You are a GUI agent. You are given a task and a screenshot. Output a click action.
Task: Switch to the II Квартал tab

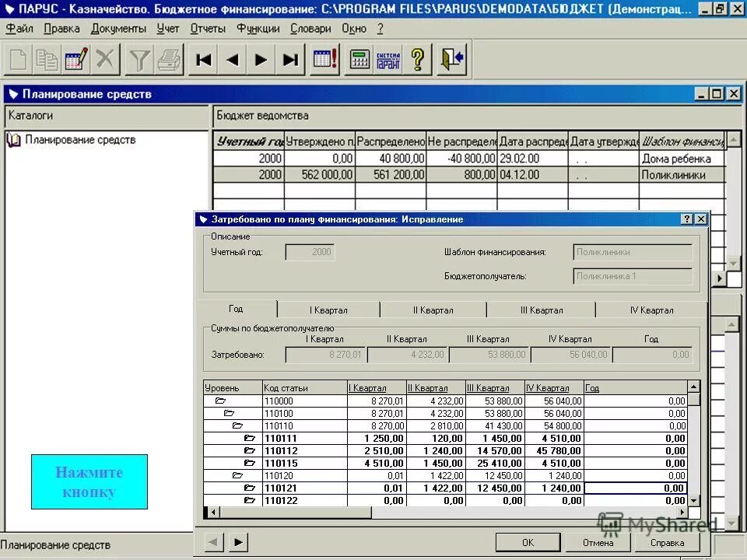433,310
